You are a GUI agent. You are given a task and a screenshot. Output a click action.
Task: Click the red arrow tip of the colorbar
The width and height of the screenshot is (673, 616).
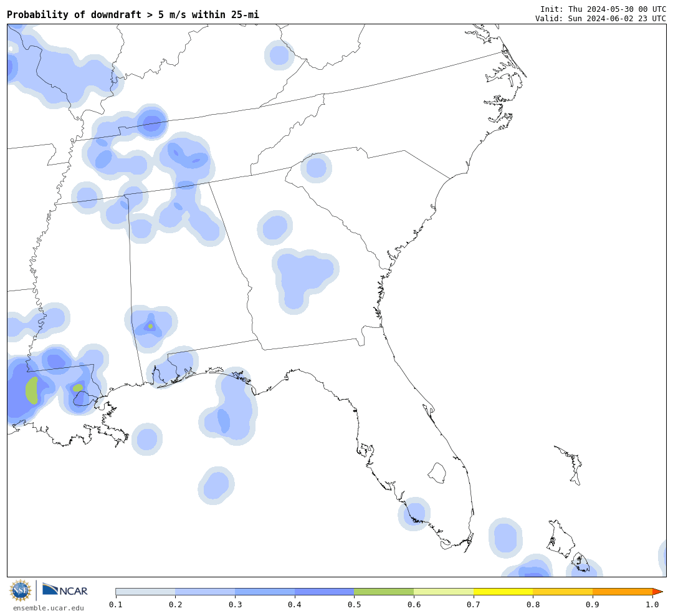[x=657, y=592]
